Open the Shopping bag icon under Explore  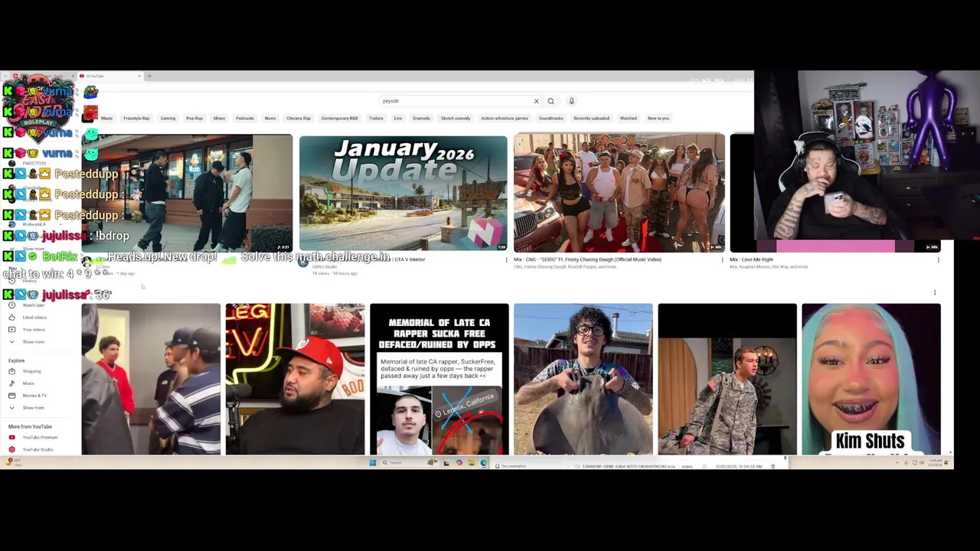[11, 371]
